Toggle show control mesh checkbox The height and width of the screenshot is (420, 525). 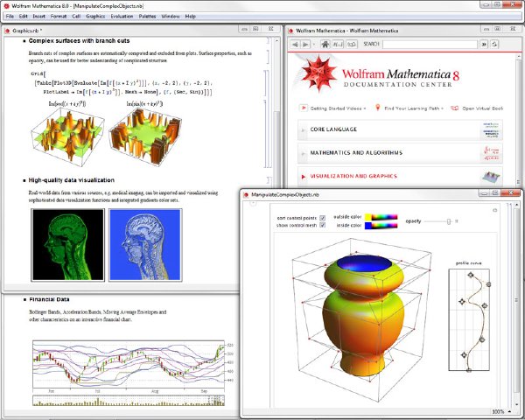(322, 225)
